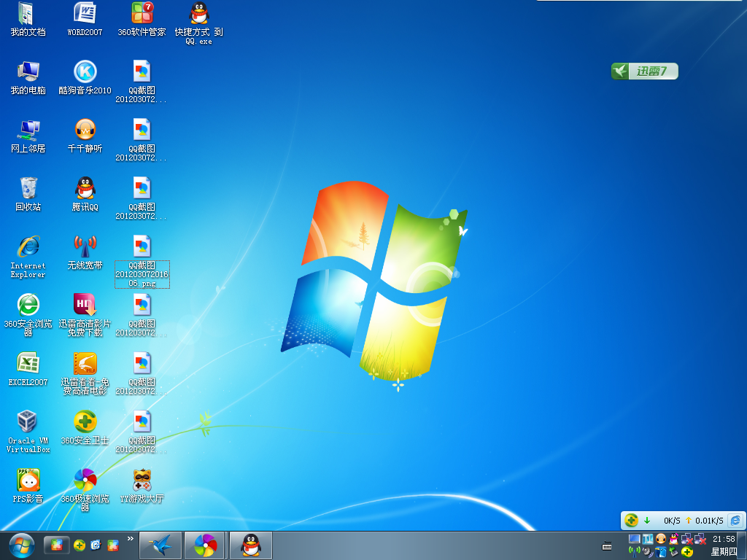Click the green wireless signal tray icon
Image resolution: width=747 pixels, height=560 pixels.
[634, 552]
